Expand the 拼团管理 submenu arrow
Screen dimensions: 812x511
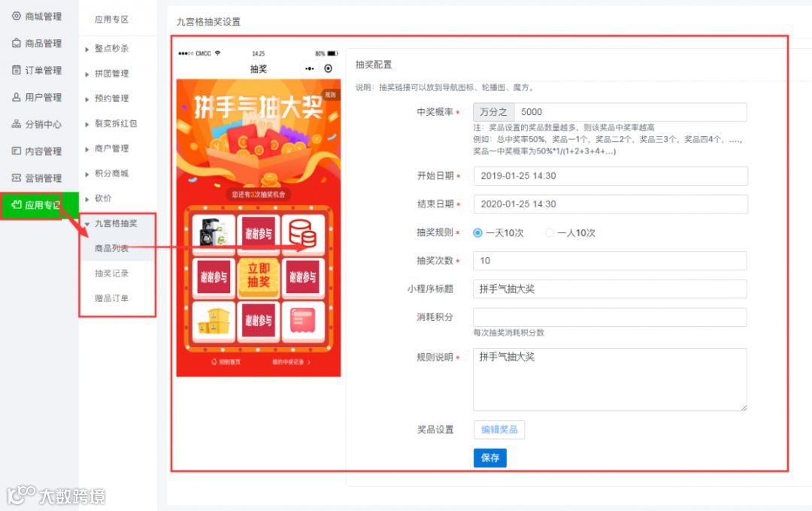[x=87, y=74]
